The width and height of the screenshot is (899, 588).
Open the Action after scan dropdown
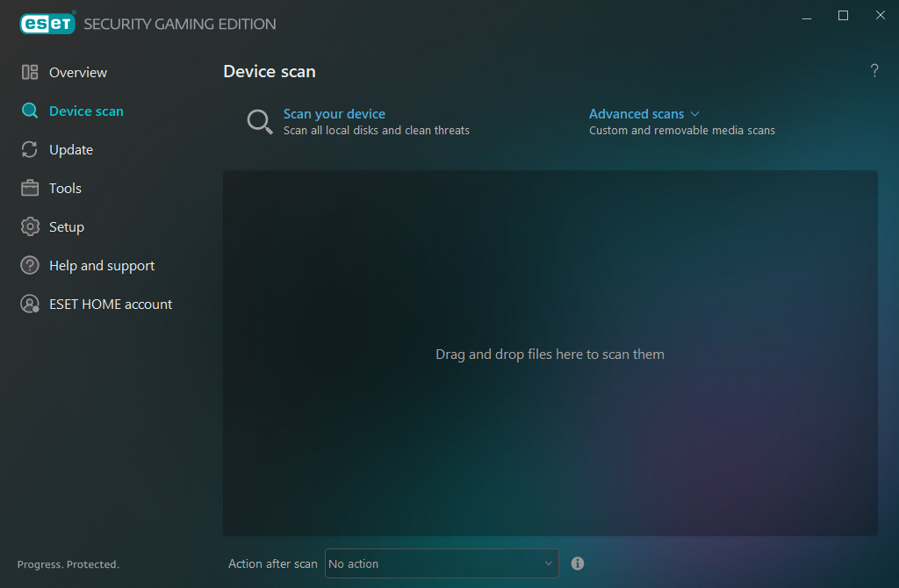click(x=442, y=563)
